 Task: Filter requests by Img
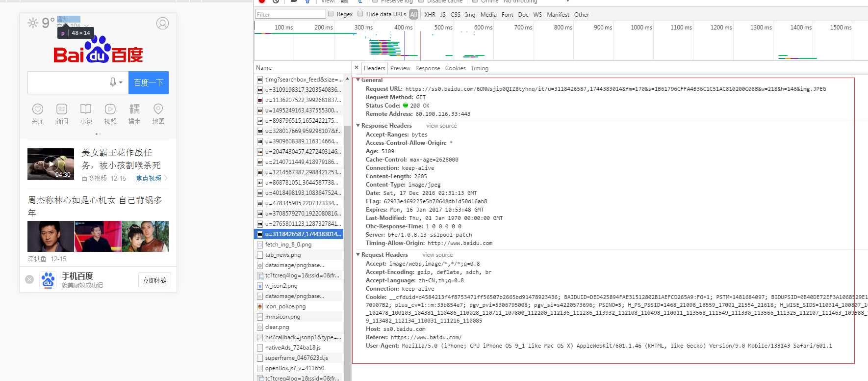pos(470,15)
